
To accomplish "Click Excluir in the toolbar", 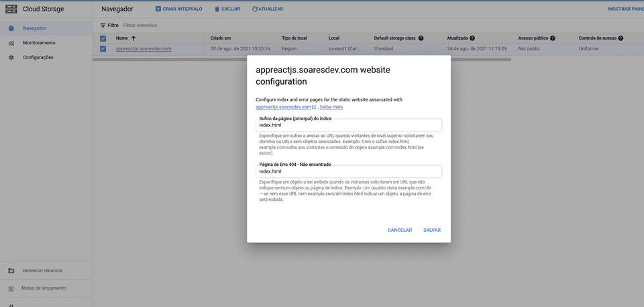I will pos(227,9).
